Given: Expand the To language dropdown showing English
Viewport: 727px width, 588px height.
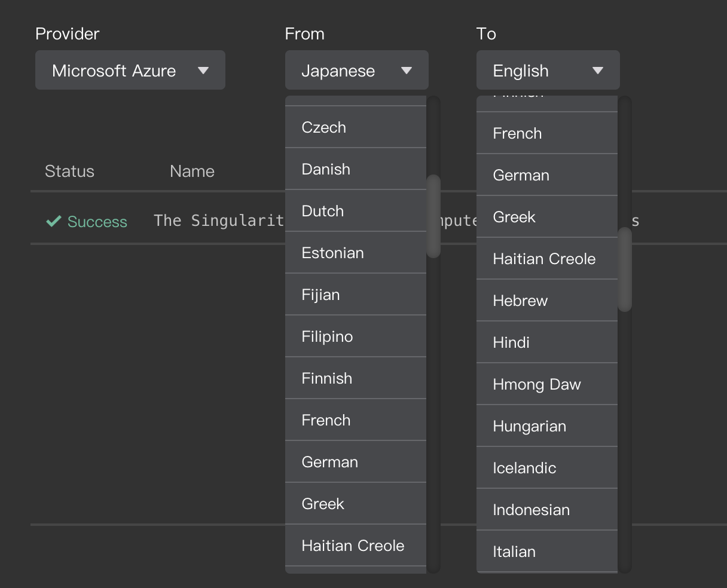Looking at the screenshot, I should click(x=548, y=71).
